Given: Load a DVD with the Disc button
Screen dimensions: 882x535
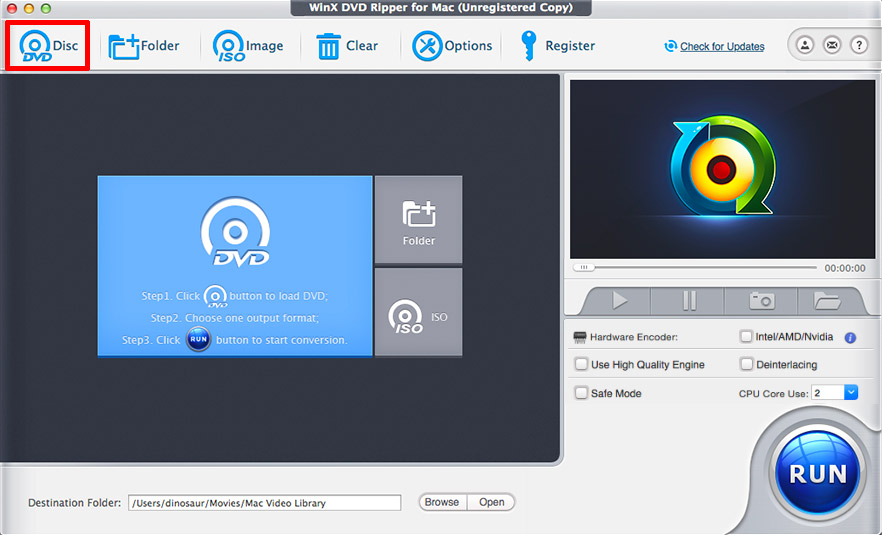Looking at the screenshot, I should [x=48, y=46].
